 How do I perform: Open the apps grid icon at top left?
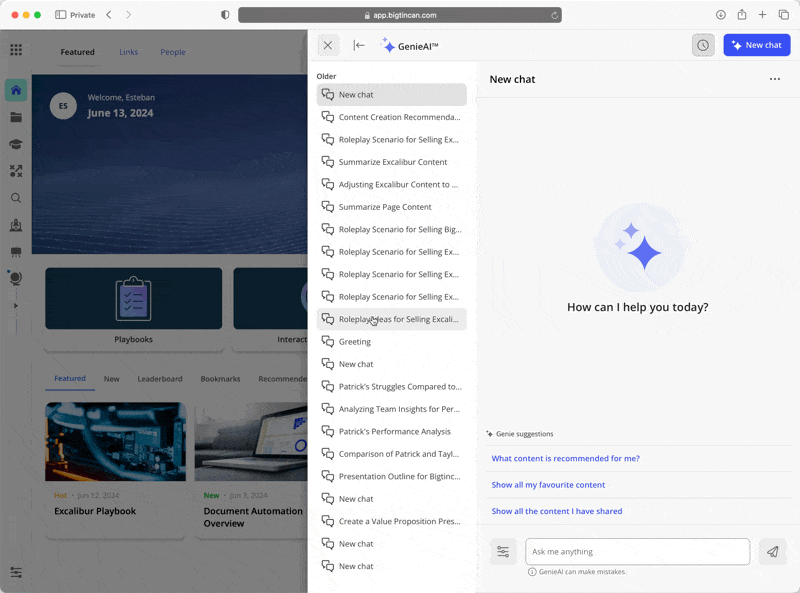click(16, 50)
